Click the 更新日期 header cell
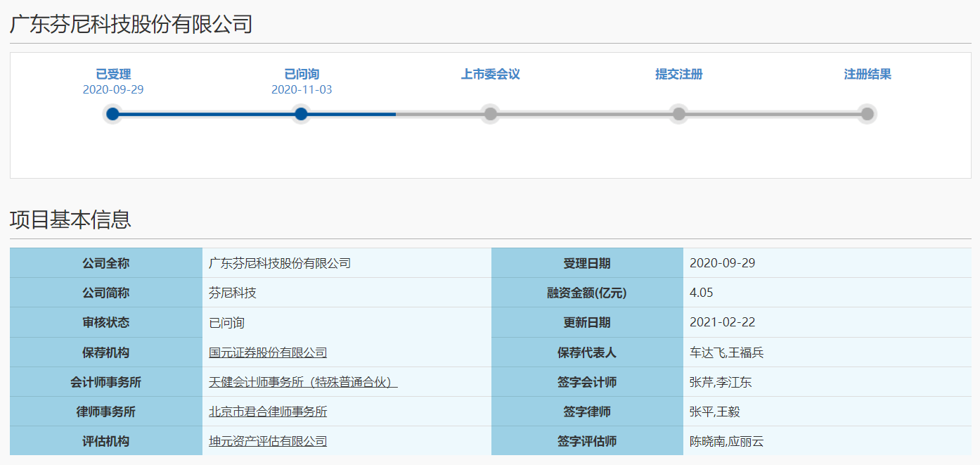 587,322
